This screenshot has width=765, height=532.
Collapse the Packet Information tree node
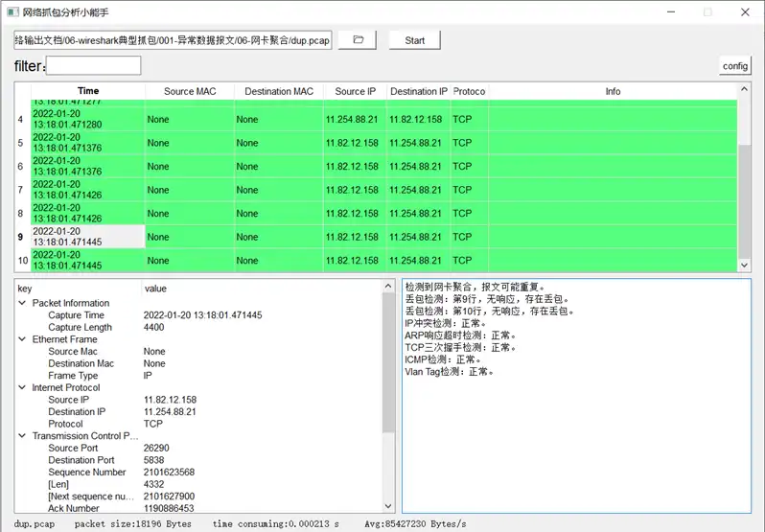[x=23, y=303]
